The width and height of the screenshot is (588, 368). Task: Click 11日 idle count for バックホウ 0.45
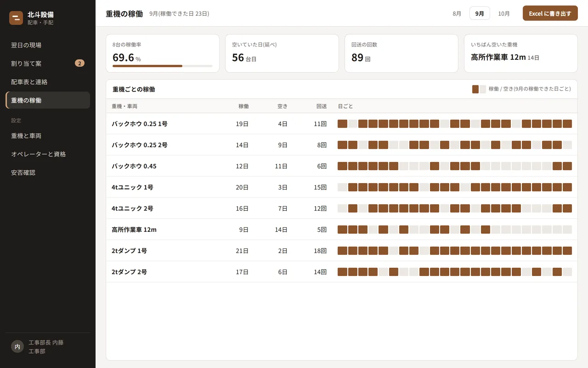tap(281, 166)
